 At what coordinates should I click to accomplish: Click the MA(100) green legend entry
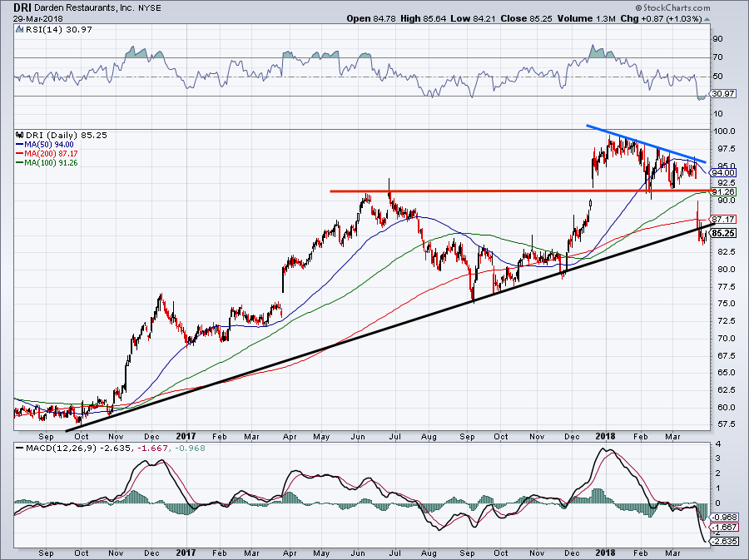click(47, 163)
